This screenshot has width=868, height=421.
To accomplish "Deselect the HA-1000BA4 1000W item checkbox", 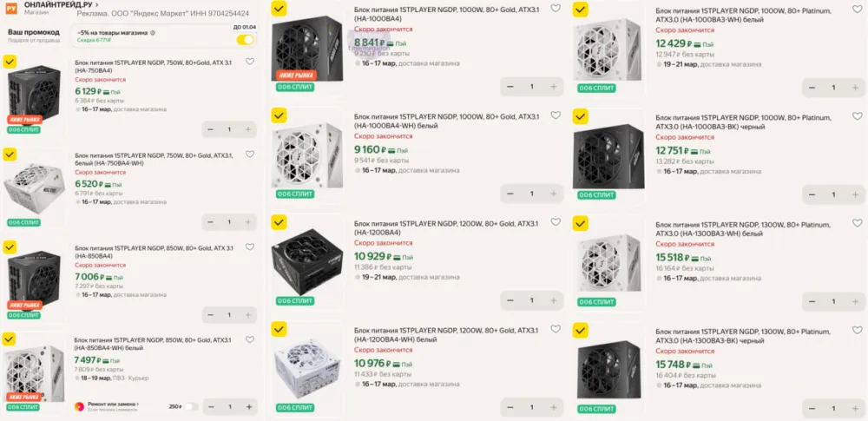I will 279,9.
